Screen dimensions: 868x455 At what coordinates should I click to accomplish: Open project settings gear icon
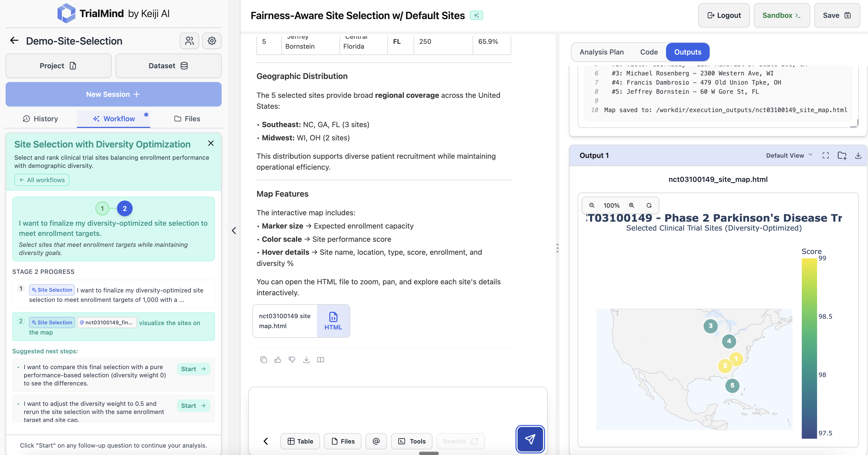tap(212, 41)
